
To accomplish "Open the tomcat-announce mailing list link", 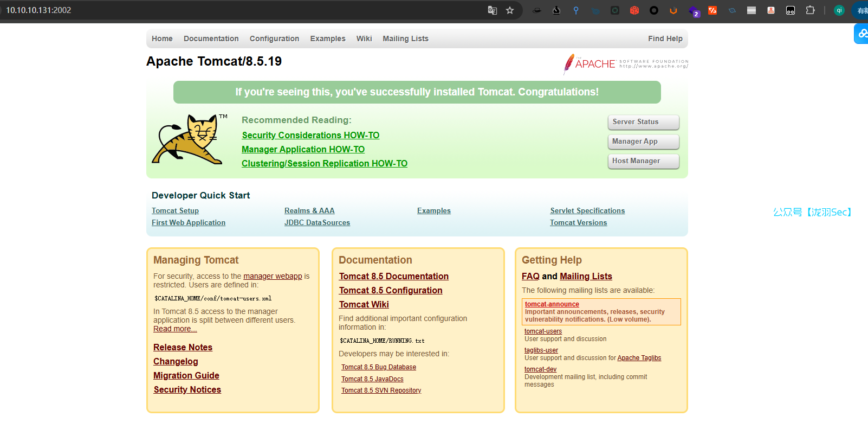I will pyautogui.click(x=552, y=304).
